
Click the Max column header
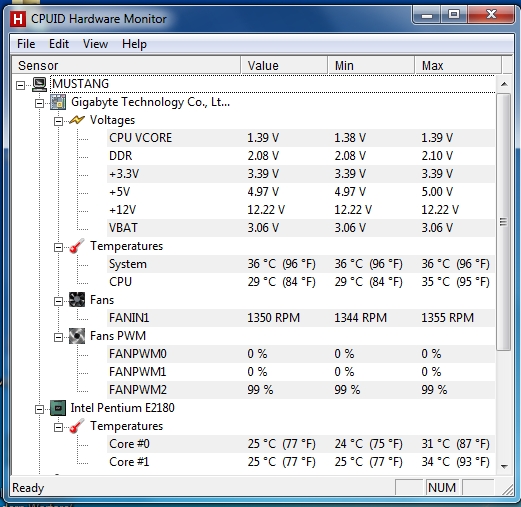click(458, 65)
